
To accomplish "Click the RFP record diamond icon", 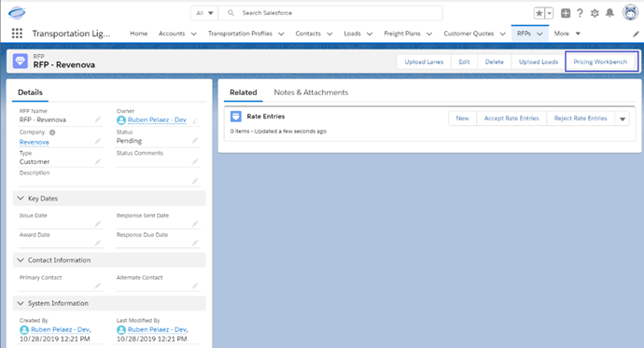I will point(21,62).
